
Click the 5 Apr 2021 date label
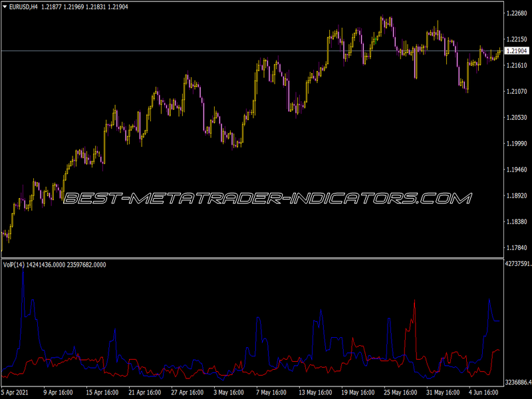coord(15,392)
